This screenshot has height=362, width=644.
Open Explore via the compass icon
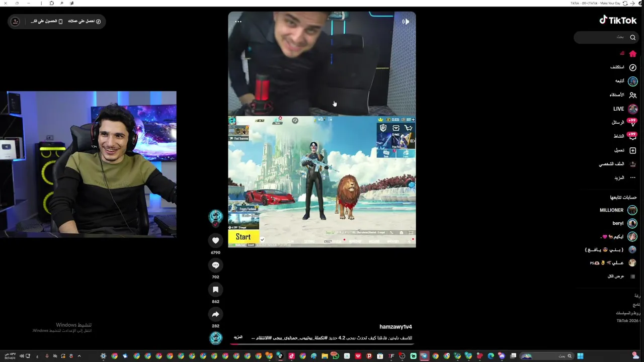[632, 67]
